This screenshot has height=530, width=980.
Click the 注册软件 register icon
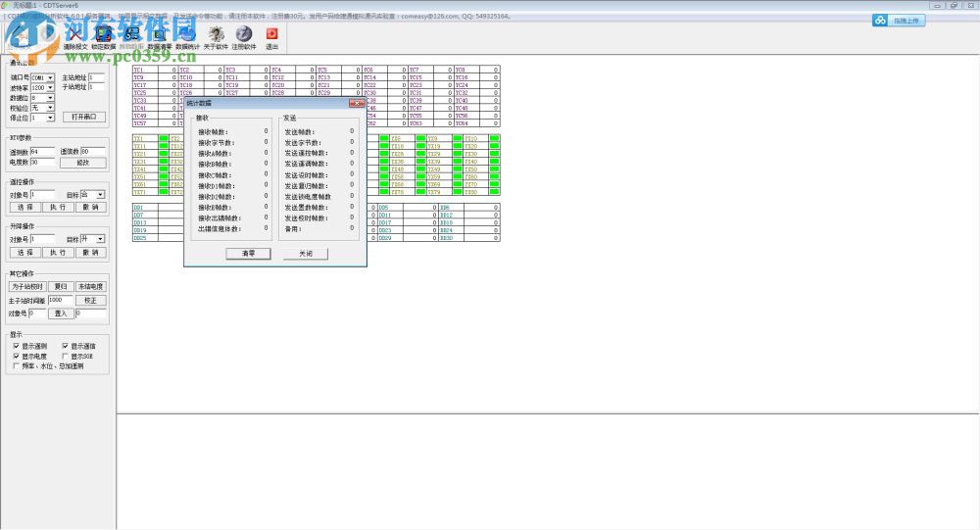click(x=244, y=36)
